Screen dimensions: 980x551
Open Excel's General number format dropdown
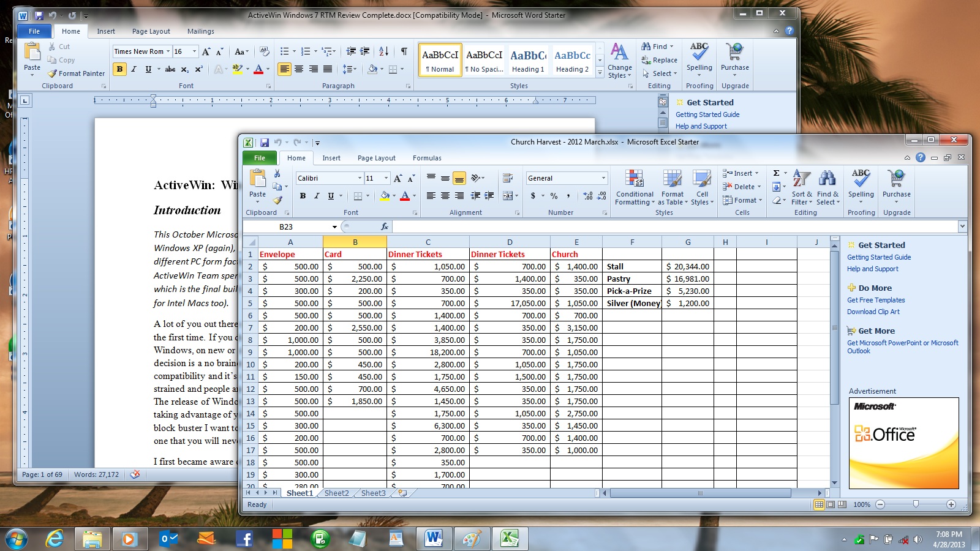(603, 178)
